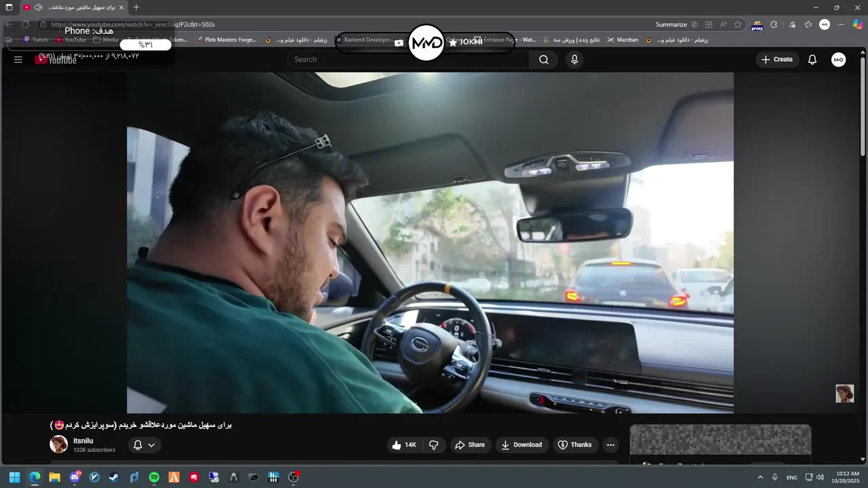Open the itsnilu channel name link

(83, 441)
